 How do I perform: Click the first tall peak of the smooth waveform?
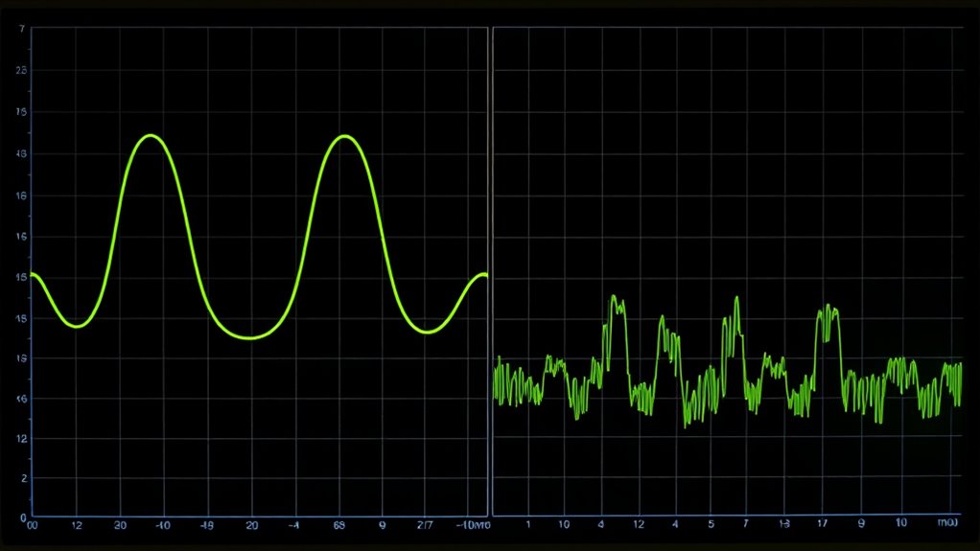pyautogui.click(x=151, y=135)
